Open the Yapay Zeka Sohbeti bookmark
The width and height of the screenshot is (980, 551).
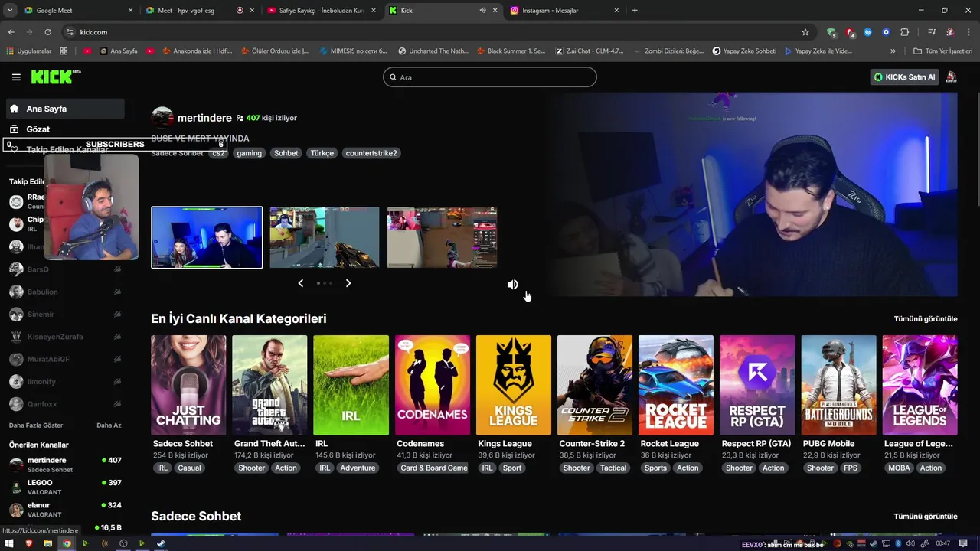[x=744, y=51]
